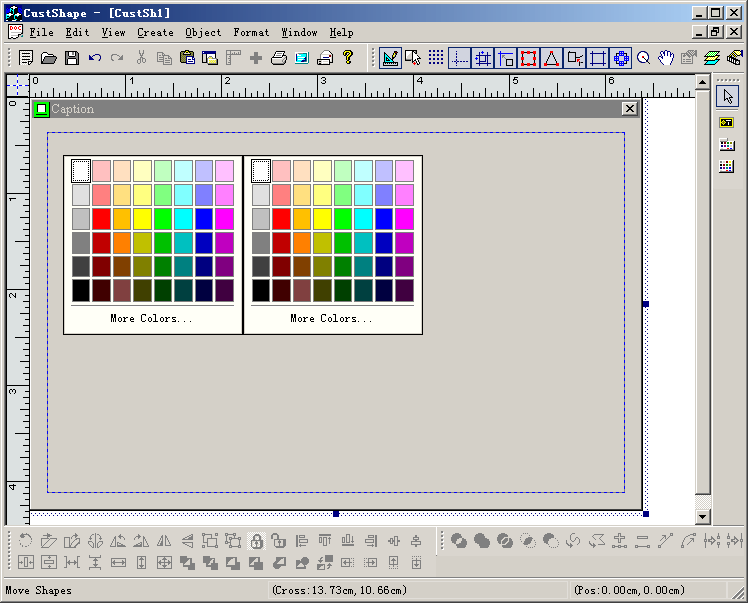Toggle the crosshair guide snap button
The image size is (748, 603).
coord(459,58)
